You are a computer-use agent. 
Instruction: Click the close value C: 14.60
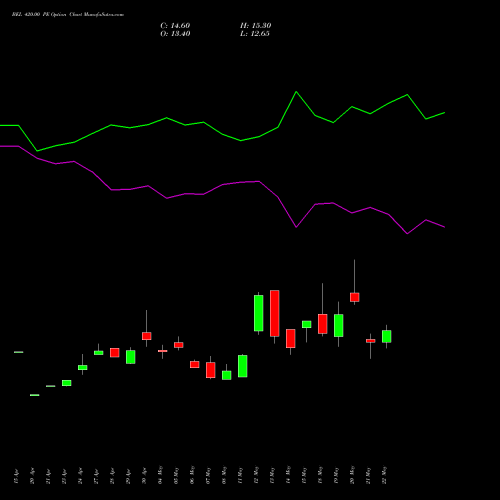tap(175, 26)
